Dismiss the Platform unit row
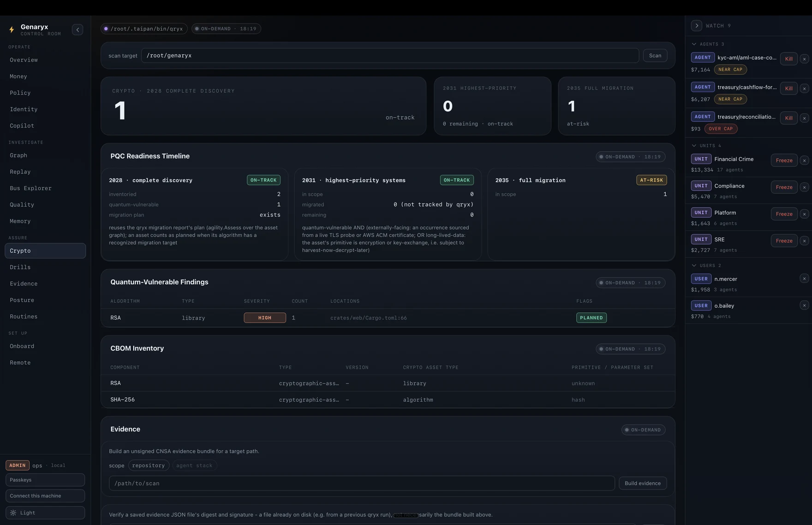 804,214
